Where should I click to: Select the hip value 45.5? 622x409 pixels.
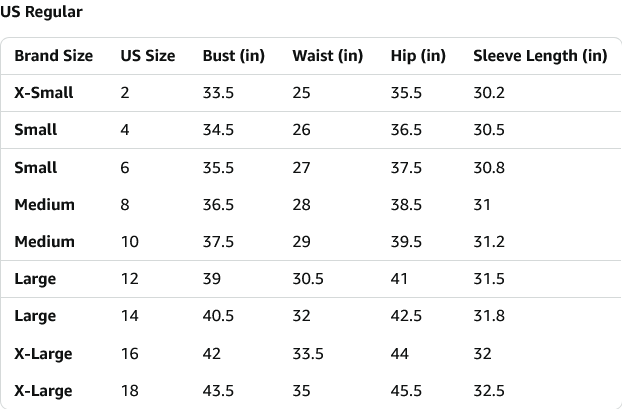[406, 390]
